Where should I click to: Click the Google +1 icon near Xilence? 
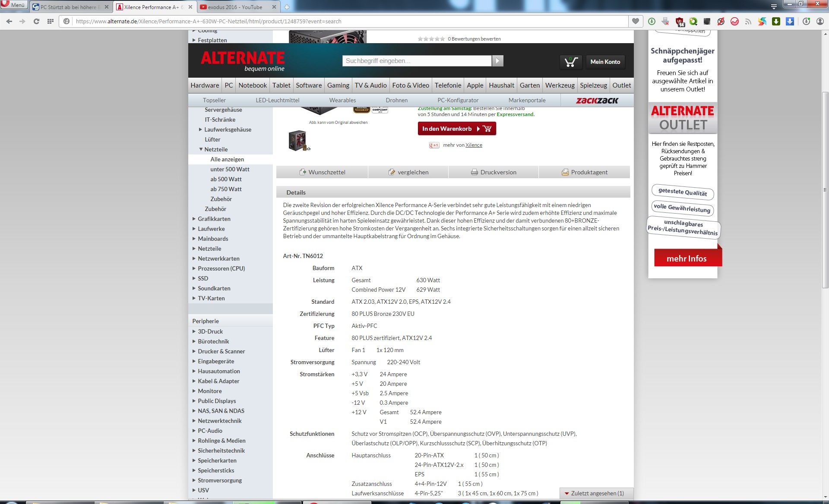pyautogui.click(x=433, y=145)
